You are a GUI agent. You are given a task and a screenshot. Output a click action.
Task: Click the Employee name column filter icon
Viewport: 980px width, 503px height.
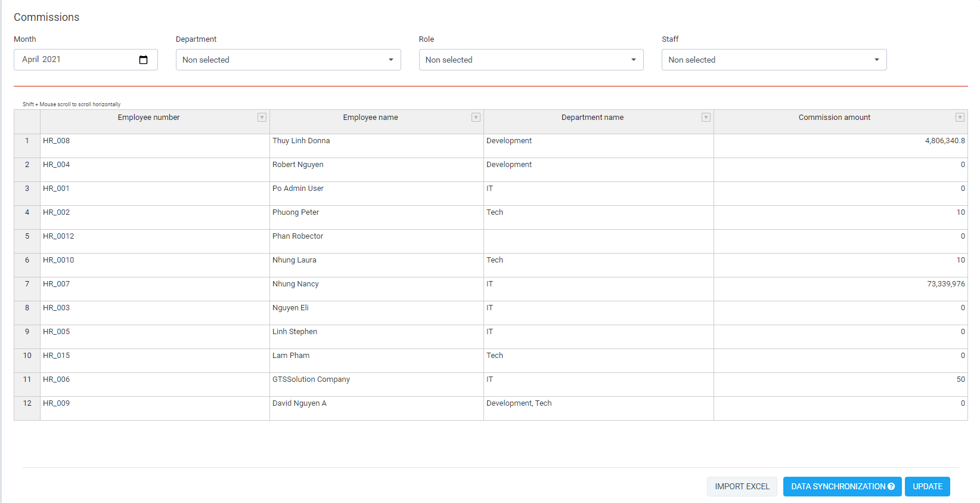[x=476, y=118]
